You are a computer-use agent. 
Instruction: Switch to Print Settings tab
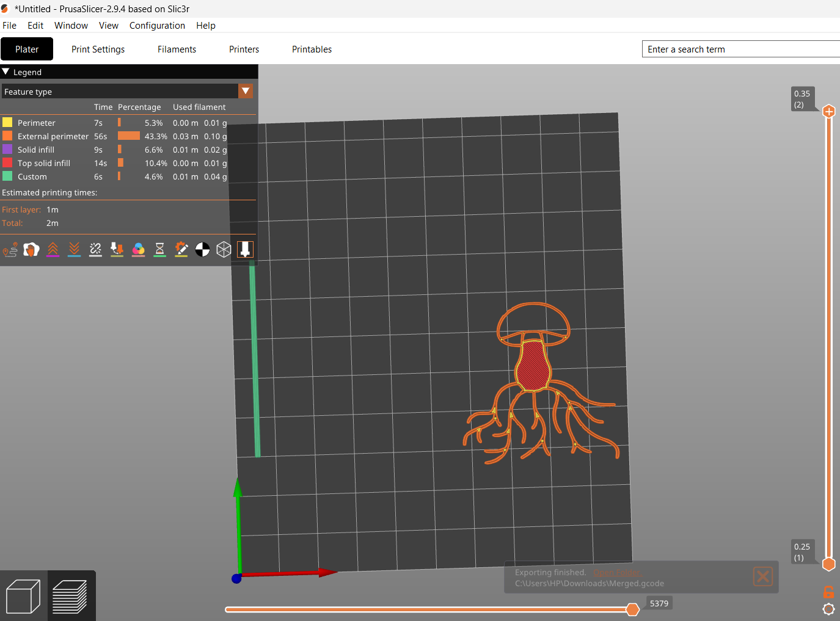(98, 49)
